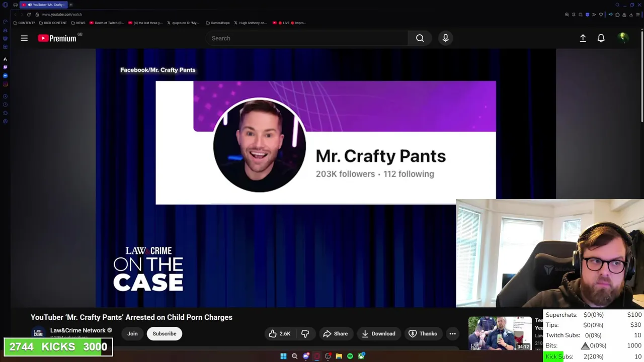This screenshot has width=644, height=362.
Task: Go forward in browser history
Action: point(22,15)
